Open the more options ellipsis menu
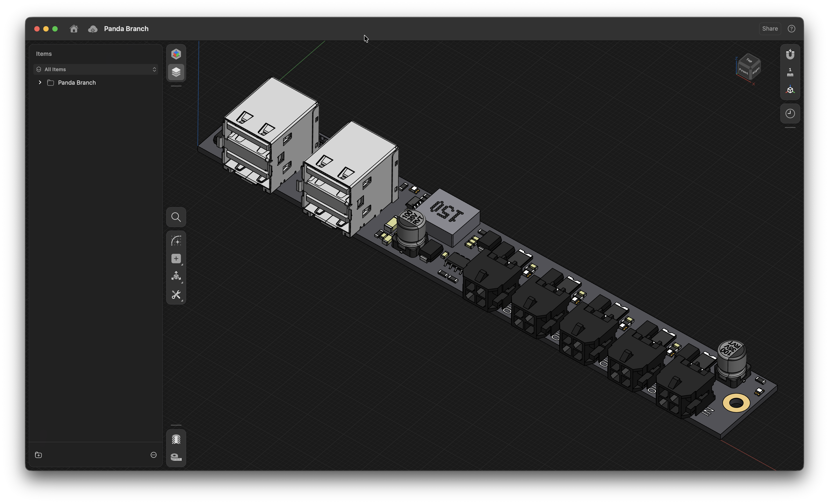829x504 pixels. pos(153,455)
